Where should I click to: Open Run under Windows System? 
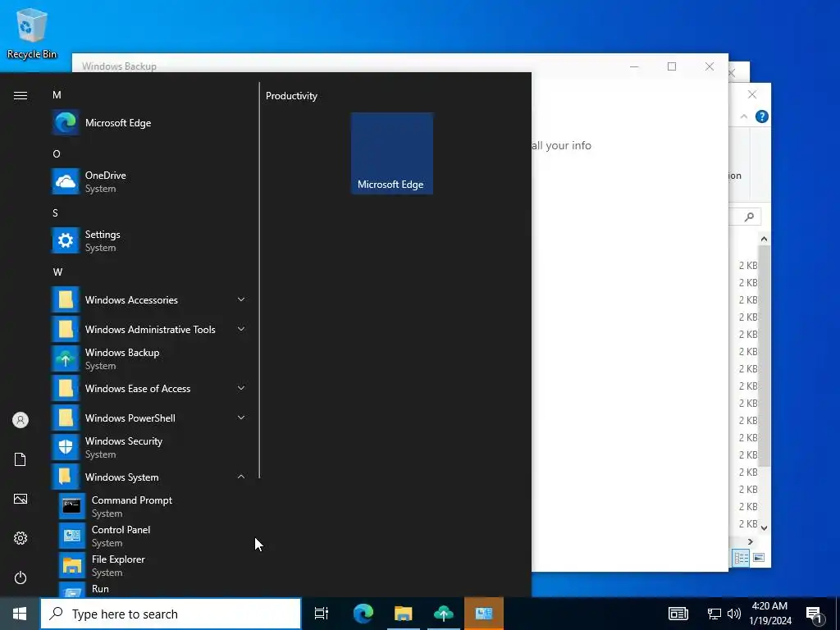152,589
